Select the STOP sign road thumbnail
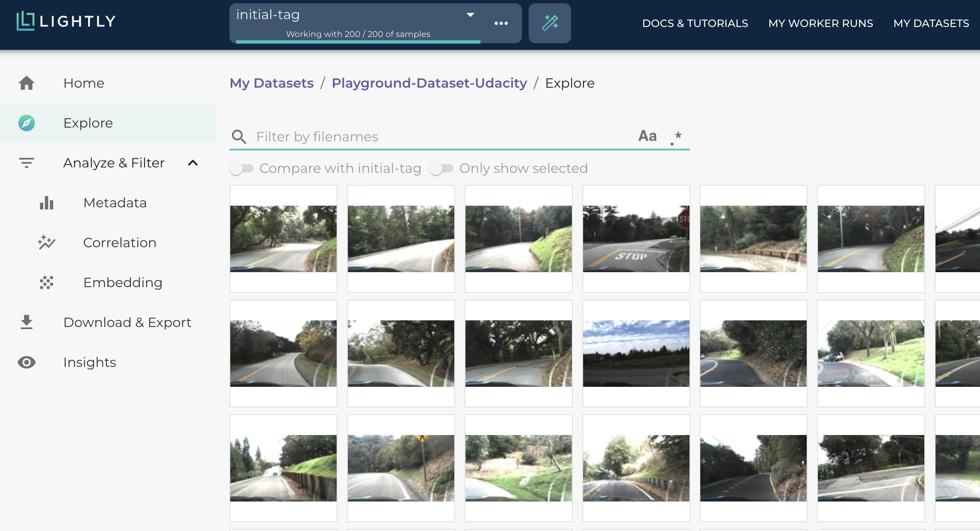The height and width of the screenshot is (531, 980). click(636, 239)
